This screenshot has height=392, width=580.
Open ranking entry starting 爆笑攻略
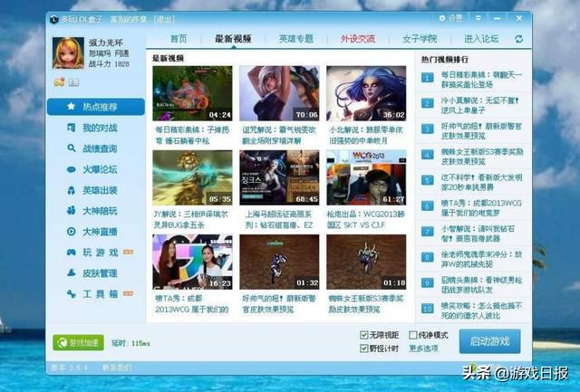[x=481, y=311]
